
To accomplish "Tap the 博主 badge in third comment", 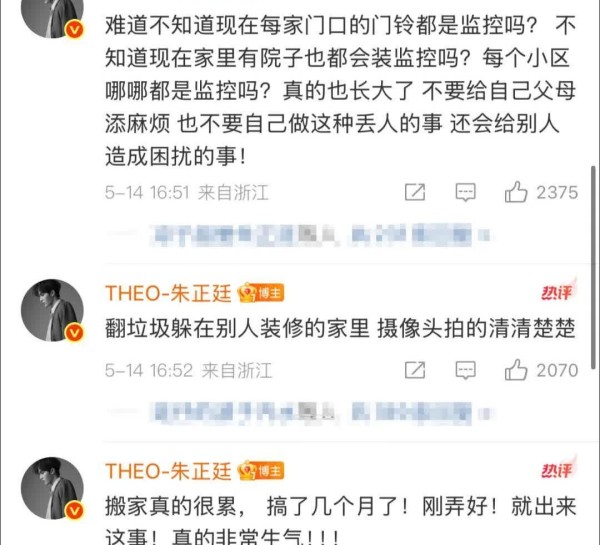I will coord(261,471).
